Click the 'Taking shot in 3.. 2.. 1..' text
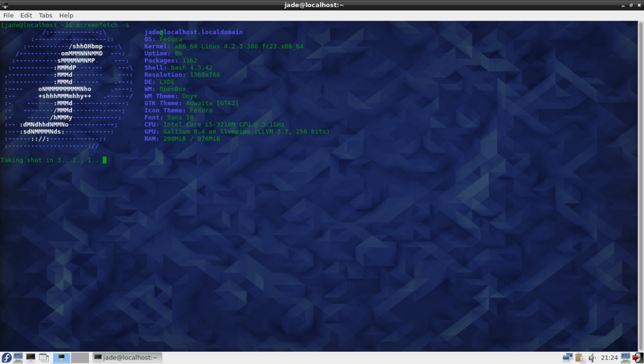Screen dimensions: 644x364 point(50,160)
